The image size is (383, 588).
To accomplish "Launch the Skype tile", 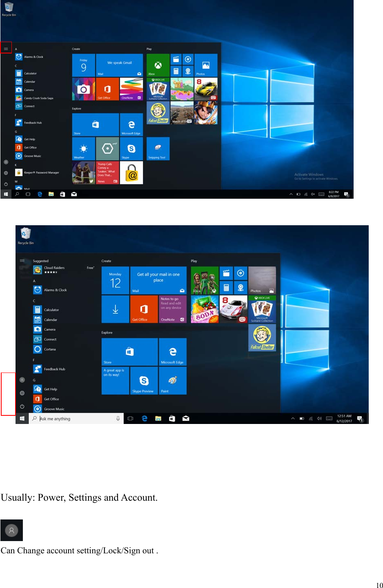I will [x=131, y=149].
